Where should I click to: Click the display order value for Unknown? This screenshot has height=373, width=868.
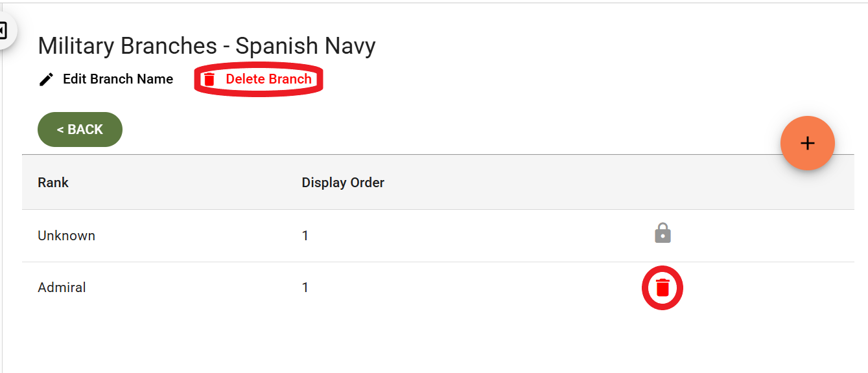point(305,236)
